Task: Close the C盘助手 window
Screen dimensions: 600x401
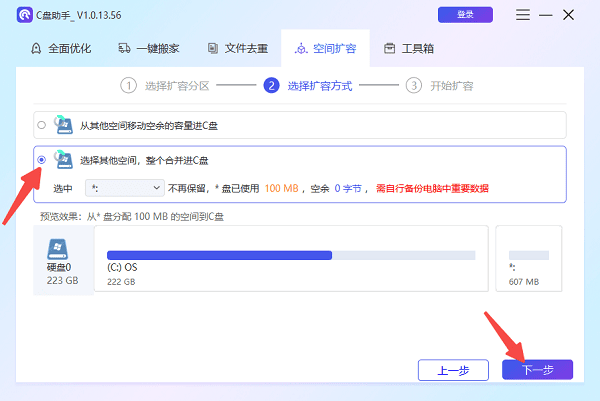Action: 569,15
